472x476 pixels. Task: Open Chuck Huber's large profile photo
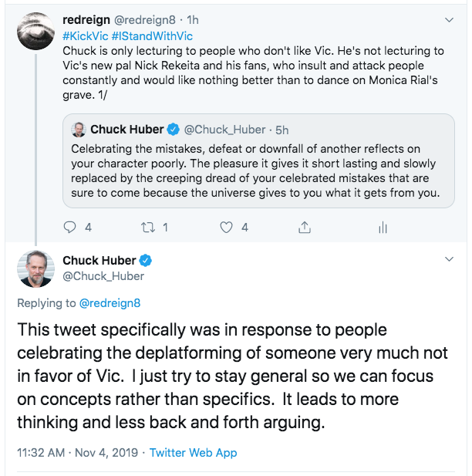35,268
